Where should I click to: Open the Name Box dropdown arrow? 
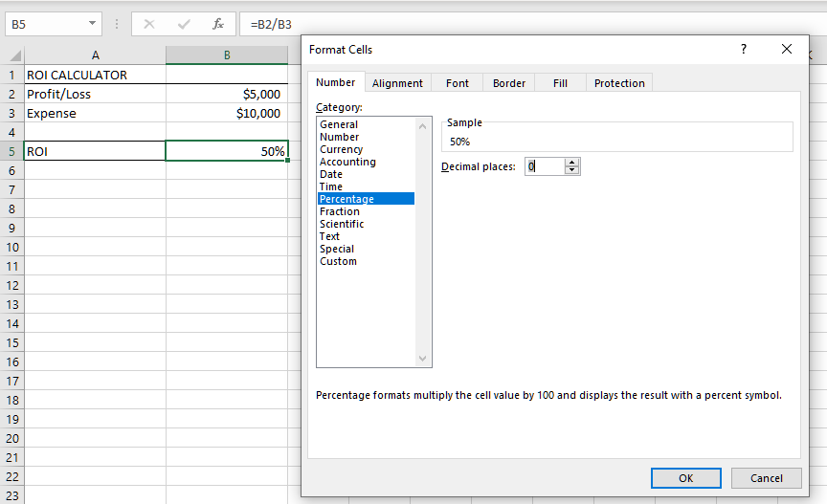[92, 24]
